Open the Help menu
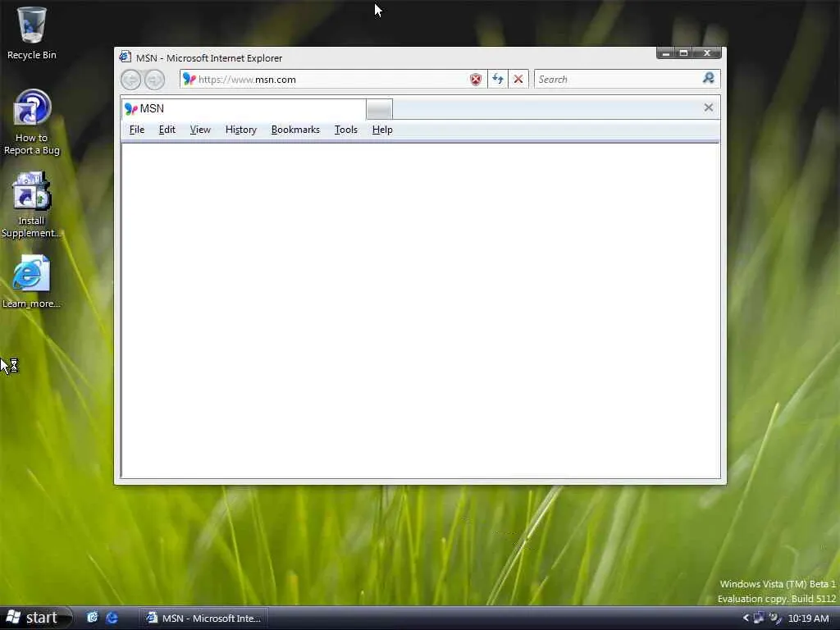Image resolution: width=840 pixels, height=630 pixels. click(382, 130)
